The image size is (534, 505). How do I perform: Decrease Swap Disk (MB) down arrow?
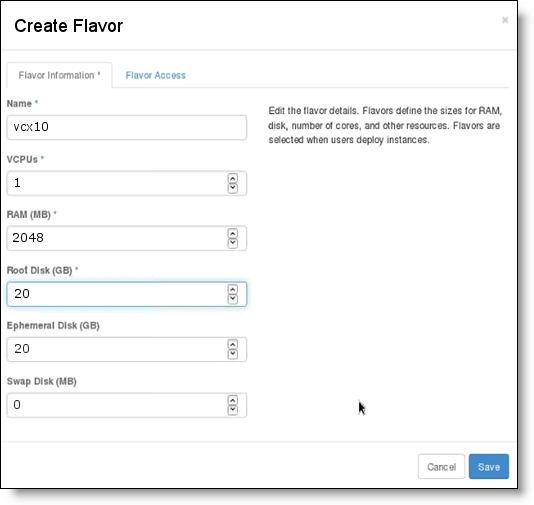233,410
